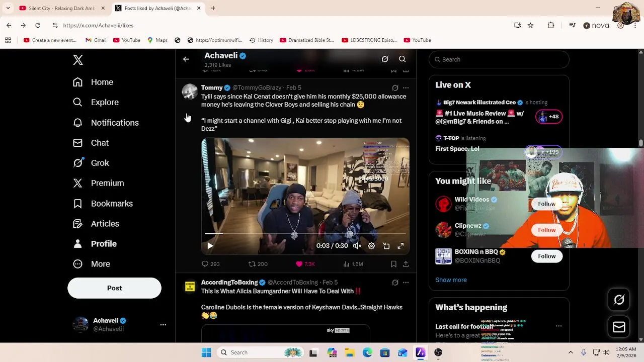Search Achaveli's posts with magnifier icon

click(403, 59)
